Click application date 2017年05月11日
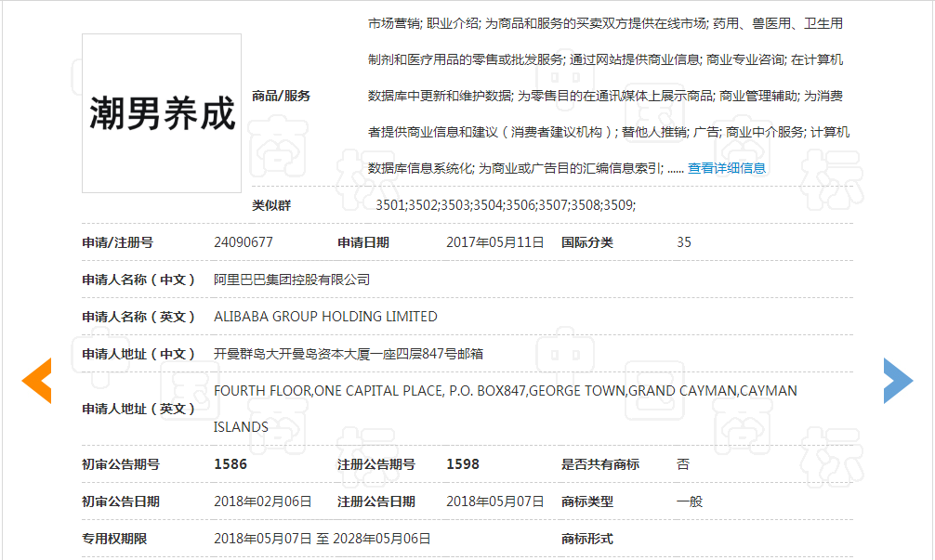The image size is (935, 560). [x=495, y=242]
